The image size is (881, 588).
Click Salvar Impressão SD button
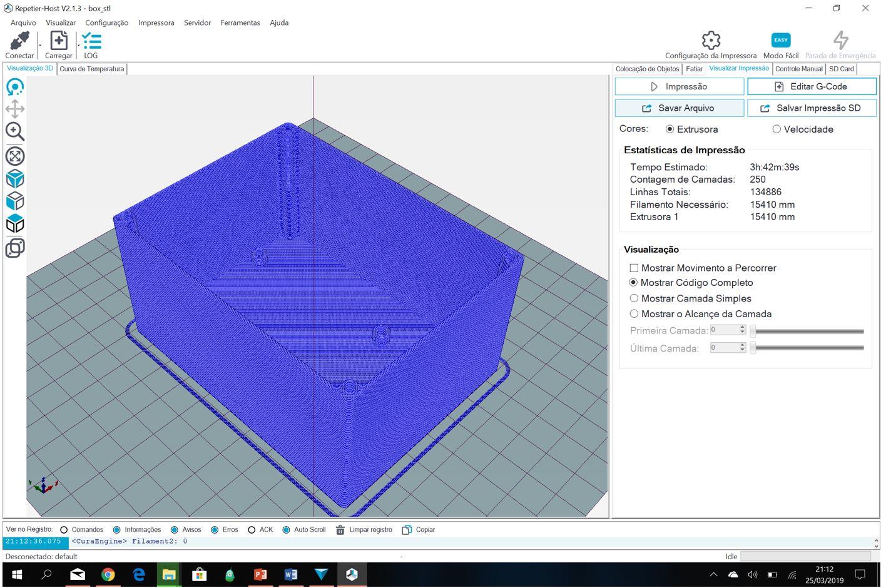click(812, 108)
